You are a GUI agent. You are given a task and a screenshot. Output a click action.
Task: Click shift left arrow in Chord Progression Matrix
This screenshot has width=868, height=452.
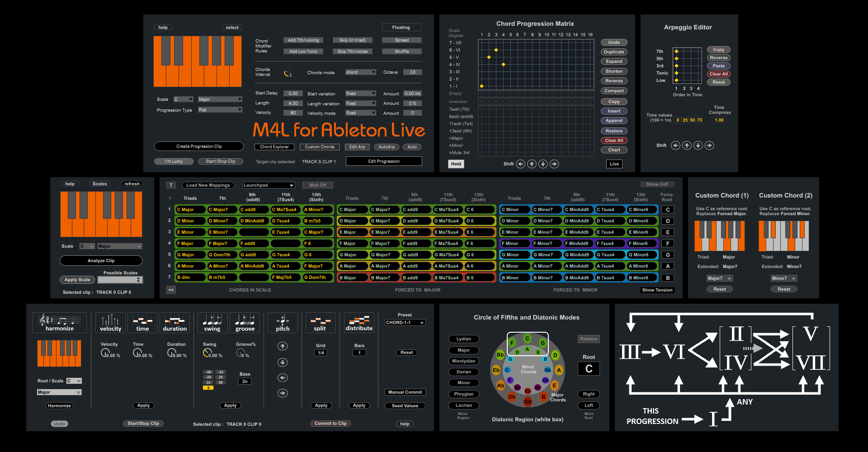pyautogui.click(x=520, y=164)
